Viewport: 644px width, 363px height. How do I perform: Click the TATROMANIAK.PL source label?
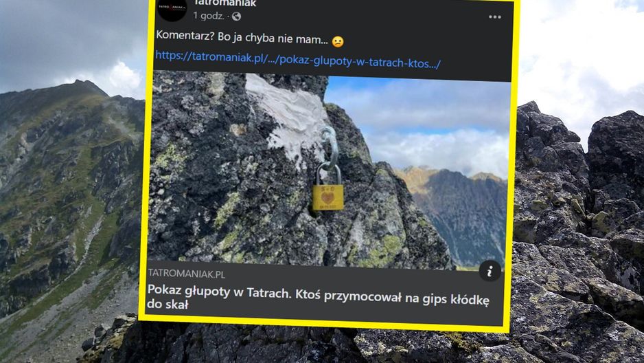pyautogui.click(x=187, y=274)
